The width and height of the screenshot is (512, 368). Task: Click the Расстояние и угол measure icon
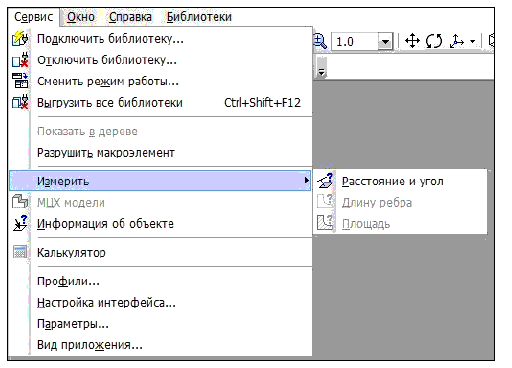[x=325, y=181]
